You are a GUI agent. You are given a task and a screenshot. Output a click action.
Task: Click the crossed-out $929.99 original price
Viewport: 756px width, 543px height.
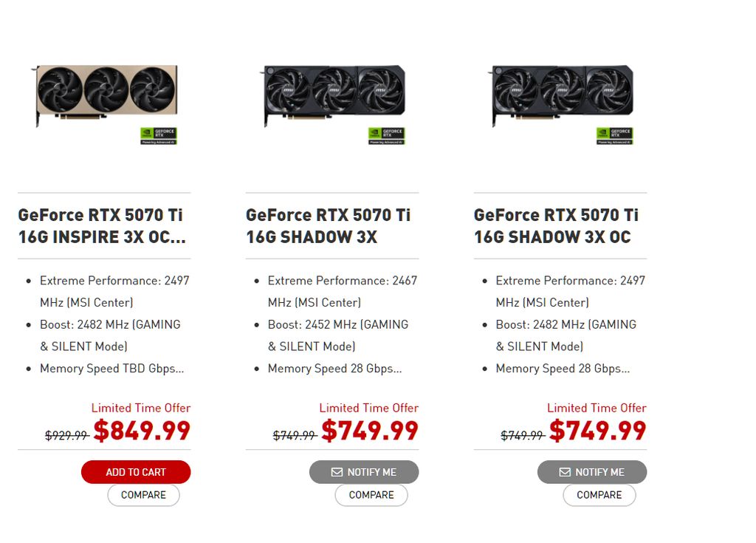click(66, 435)
